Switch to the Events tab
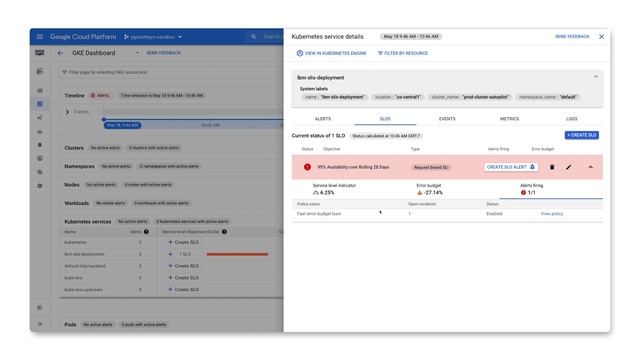Screen dimensions: 640x360 [447, 119]
